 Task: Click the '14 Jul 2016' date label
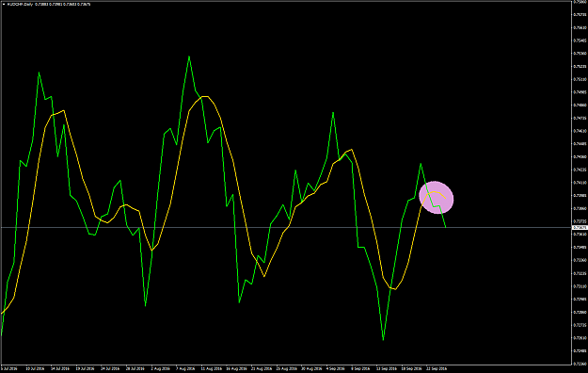pos(60,369)
